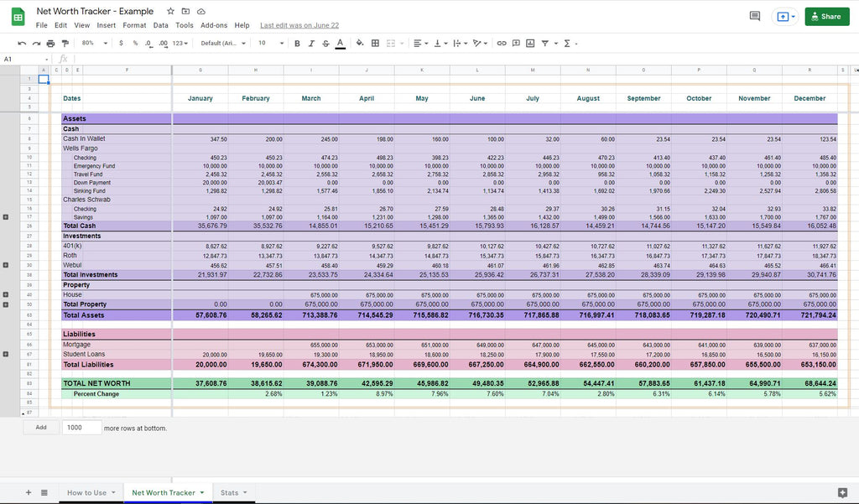This screenshot has height=504, width=859.
Task: Open the zoom level dropdown showing 80%
Action: (94, 43)
